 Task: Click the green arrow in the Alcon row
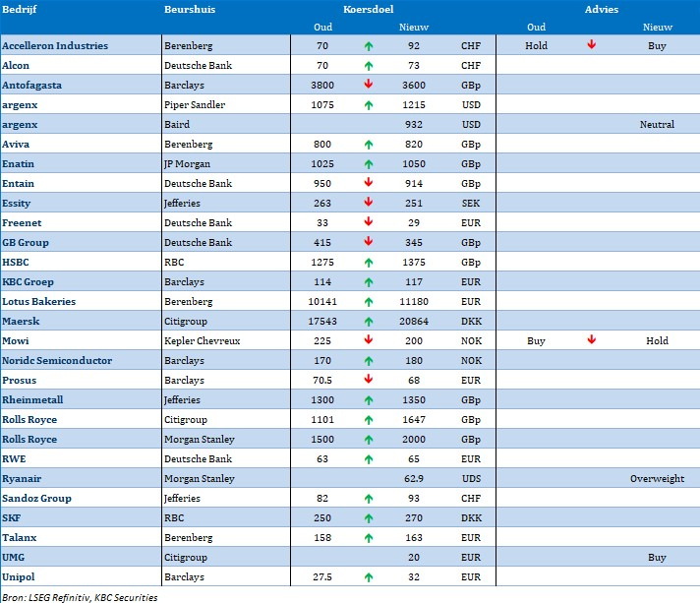(369, 66)
